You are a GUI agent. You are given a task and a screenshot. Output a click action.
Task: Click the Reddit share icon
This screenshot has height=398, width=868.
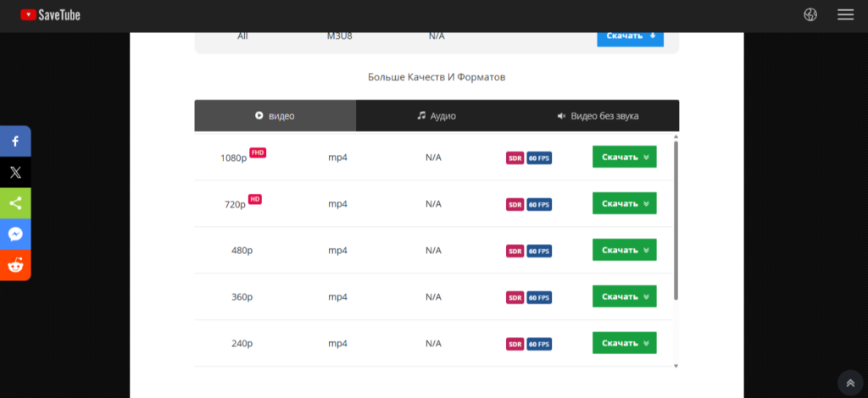coord(15,265)
